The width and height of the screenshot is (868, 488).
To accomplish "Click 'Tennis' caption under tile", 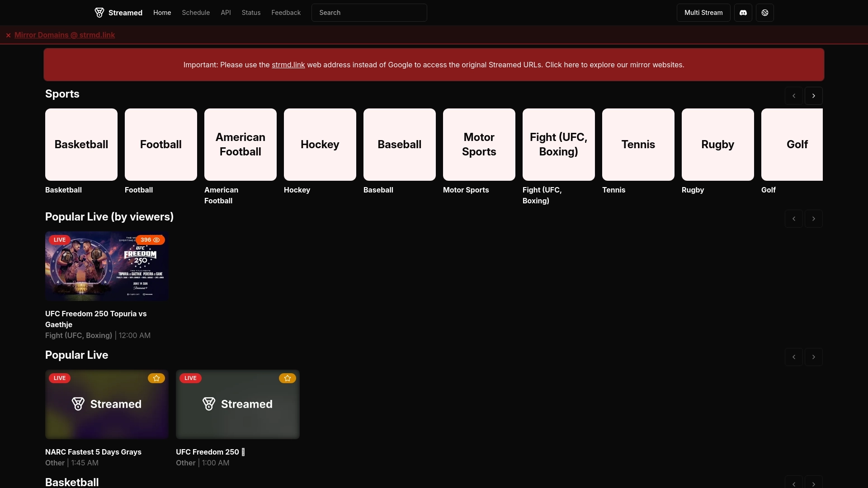I will pyautogui.click(x=613, y=190).
